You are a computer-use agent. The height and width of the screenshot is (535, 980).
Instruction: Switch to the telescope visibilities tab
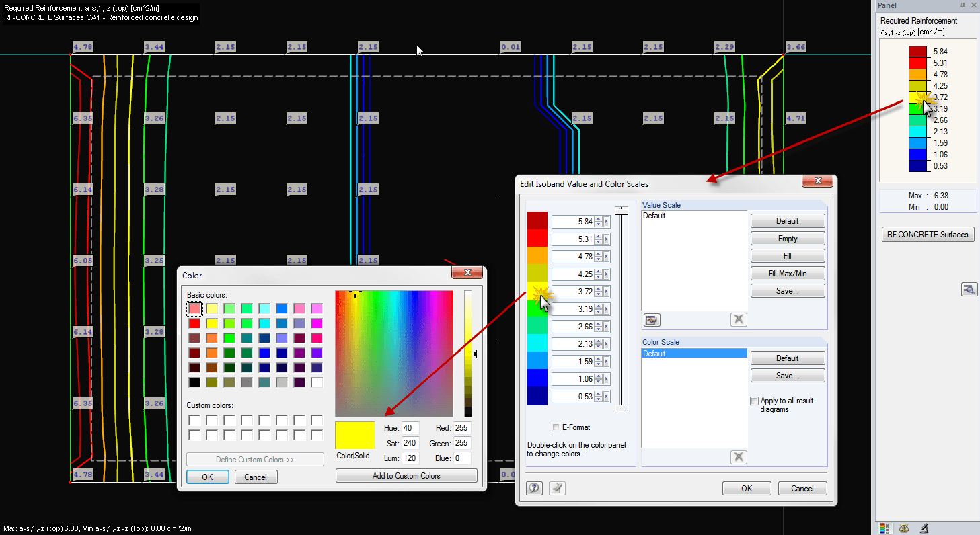(924, 528)
